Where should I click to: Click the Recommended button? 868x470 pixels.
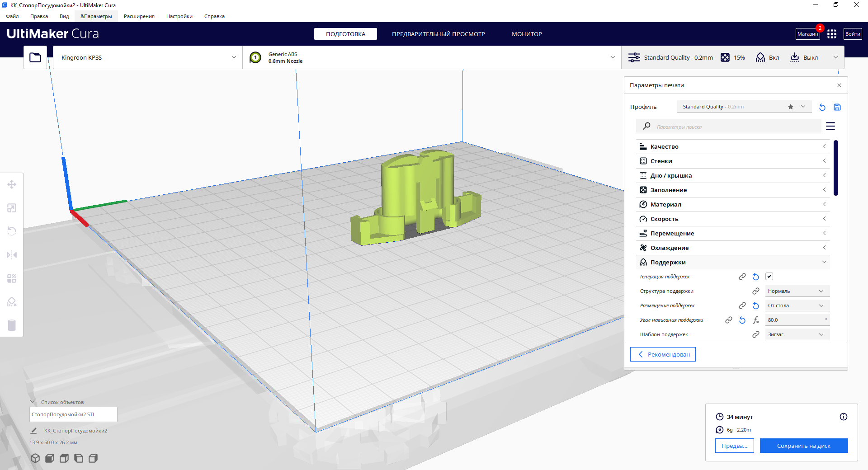tap(663, 354)
